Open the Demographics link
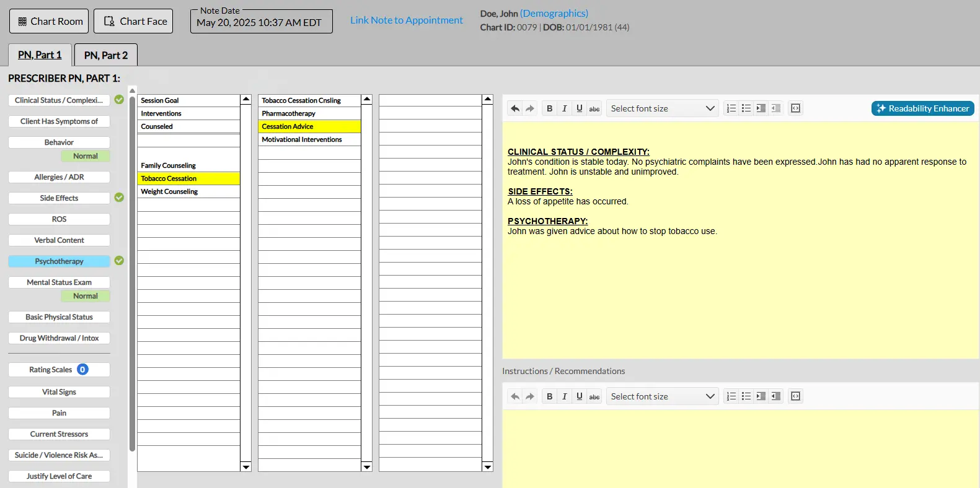 pos(554,13)
